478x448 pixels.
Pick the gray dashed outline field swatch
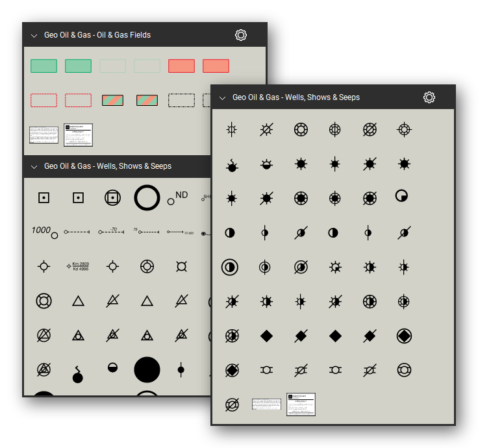point(181,100)
